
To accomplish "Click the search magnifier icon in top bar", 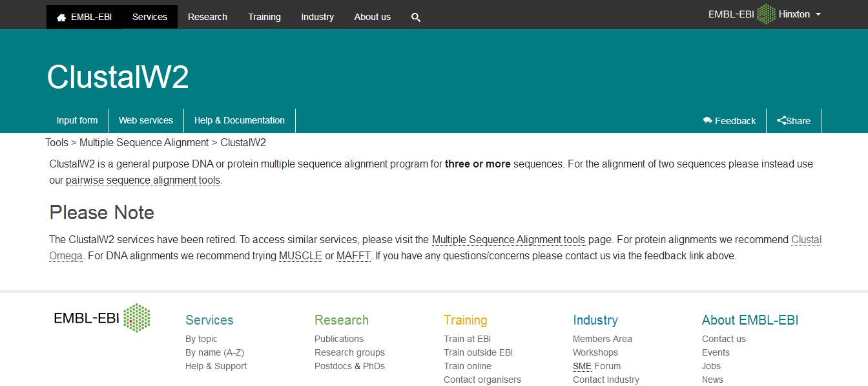I will tap(416, 17).
